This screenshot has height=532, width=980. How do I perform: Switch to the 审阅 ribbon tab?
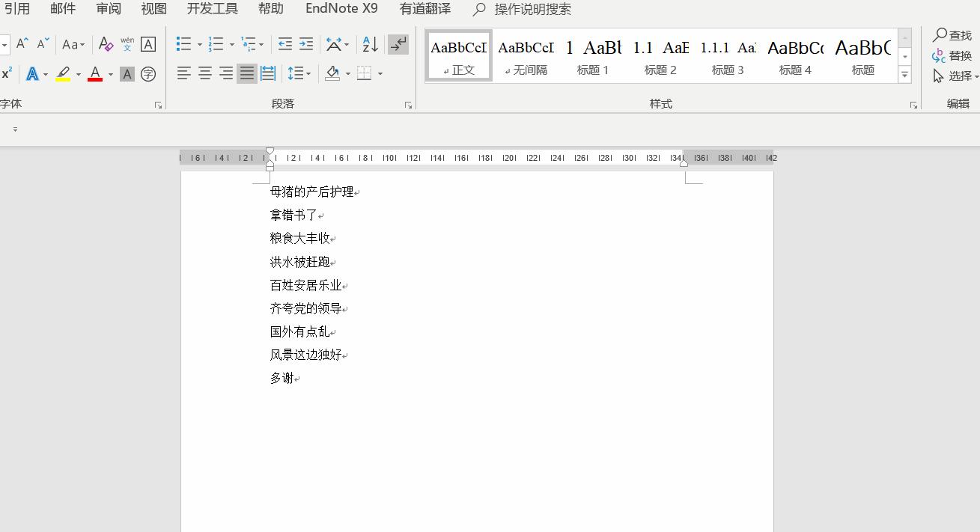point(108,8)
